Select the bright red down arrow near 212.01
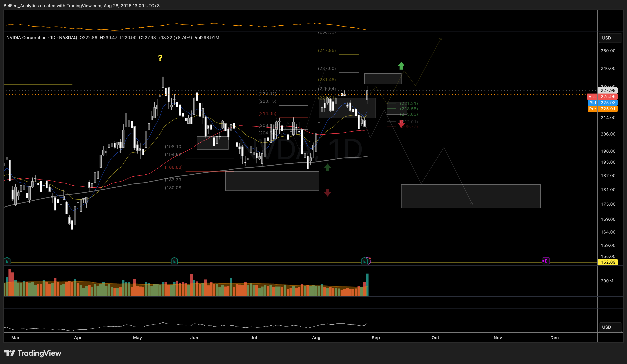Viewport: 627px width, 364px height. click(x=401, y=124)
